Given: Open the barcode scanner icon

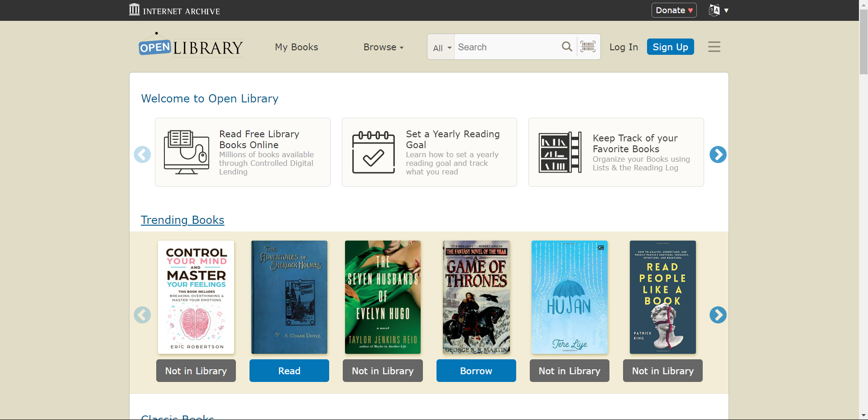Looking at the screenshot, I should [588, 47].
